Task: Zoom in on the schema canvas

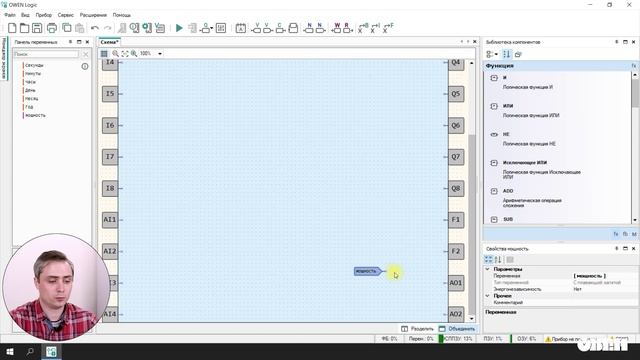Action: (133, 53)
